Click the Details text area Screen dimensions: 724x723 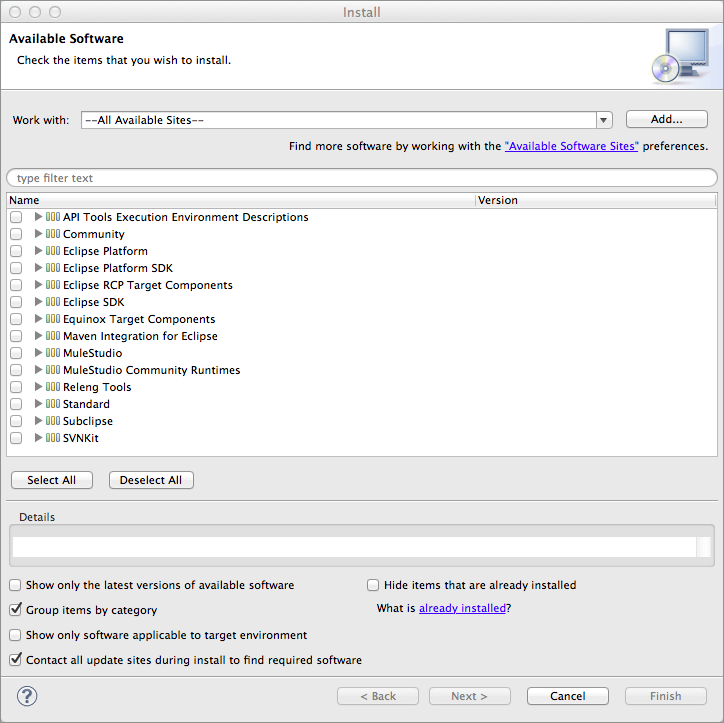click(354, 547)
